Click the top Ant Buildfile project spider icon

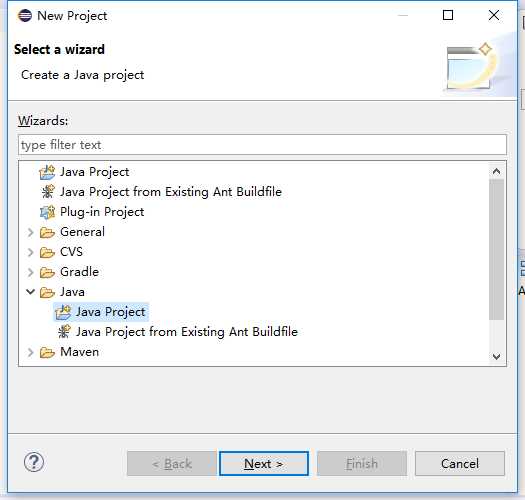[x=48, y=192]
